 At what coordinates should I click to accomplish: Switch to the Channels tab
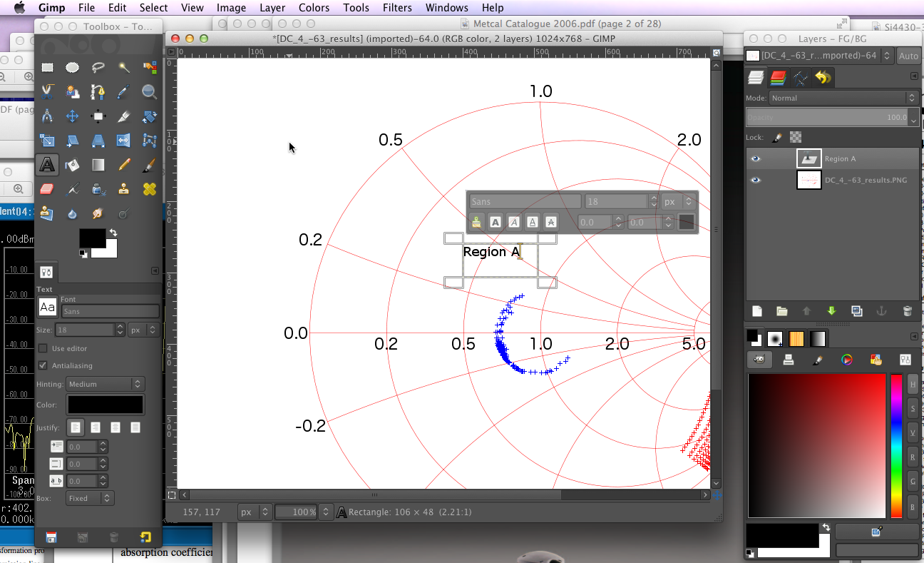(778, 77)
